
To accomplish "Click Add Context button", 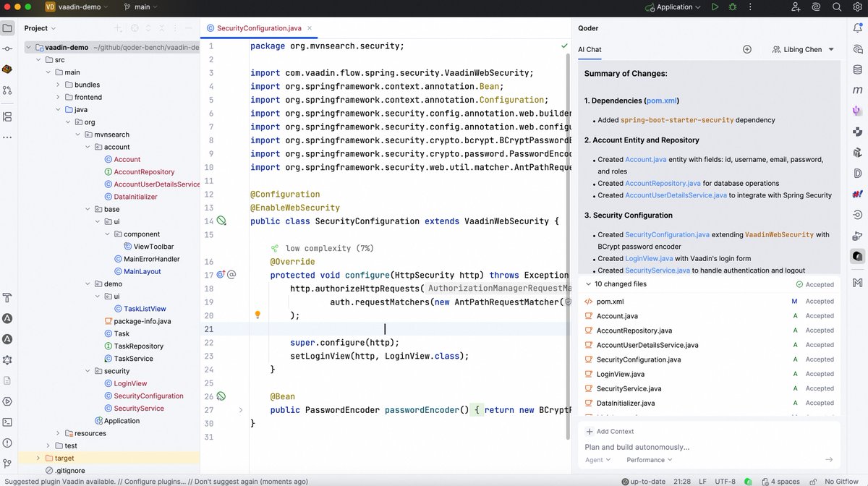I will [610, 431].
